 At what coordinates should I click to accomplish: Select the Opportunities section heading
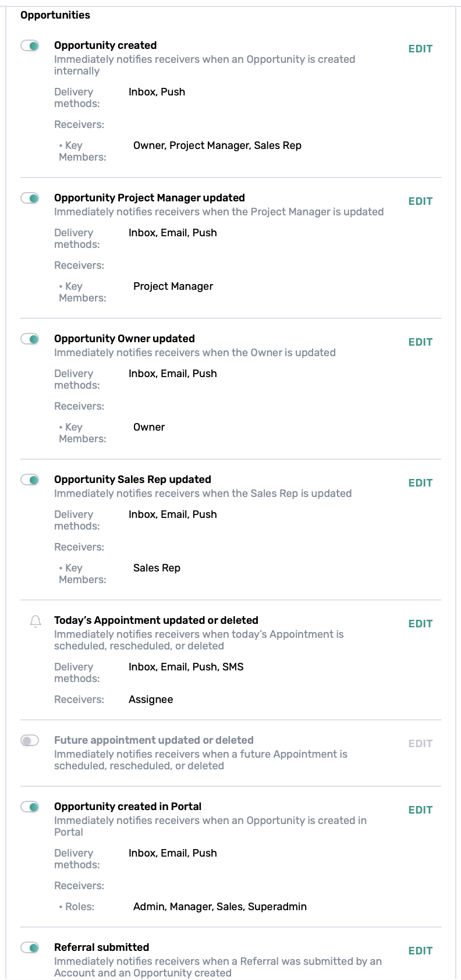(55, 15)
